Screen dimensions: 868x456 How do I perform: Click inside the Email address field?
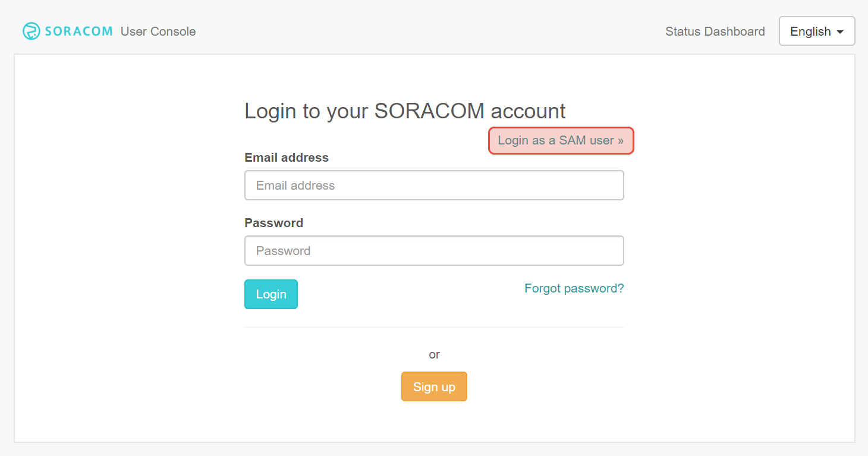pyautogui.click(x=434, y=185)
